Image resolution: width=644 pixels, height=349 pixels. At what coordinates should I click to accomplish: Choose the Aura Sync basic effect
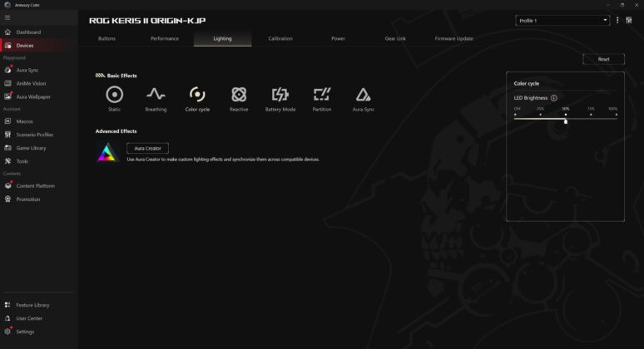[x=363, y=99]
